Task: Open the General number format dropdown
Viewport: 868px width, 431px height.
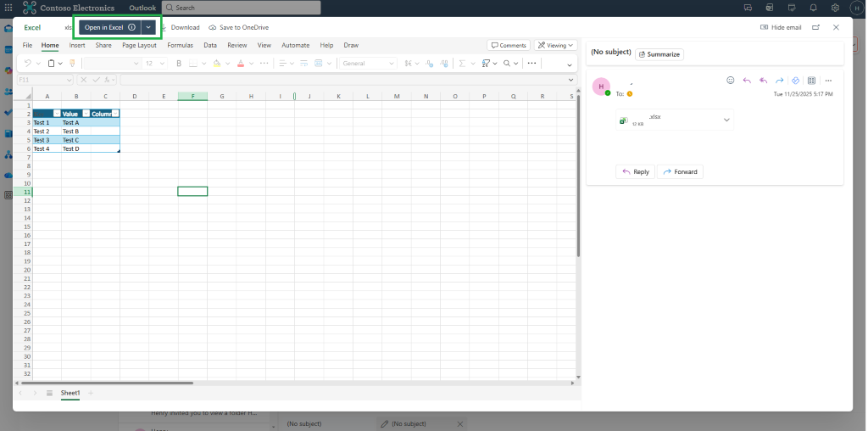Action: 368,64
